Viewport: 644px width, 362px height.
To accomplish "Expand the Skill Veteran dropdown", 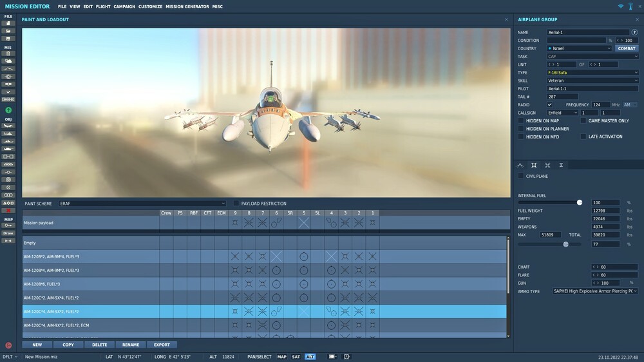I will pyautogui.click(x=592, y=81).
